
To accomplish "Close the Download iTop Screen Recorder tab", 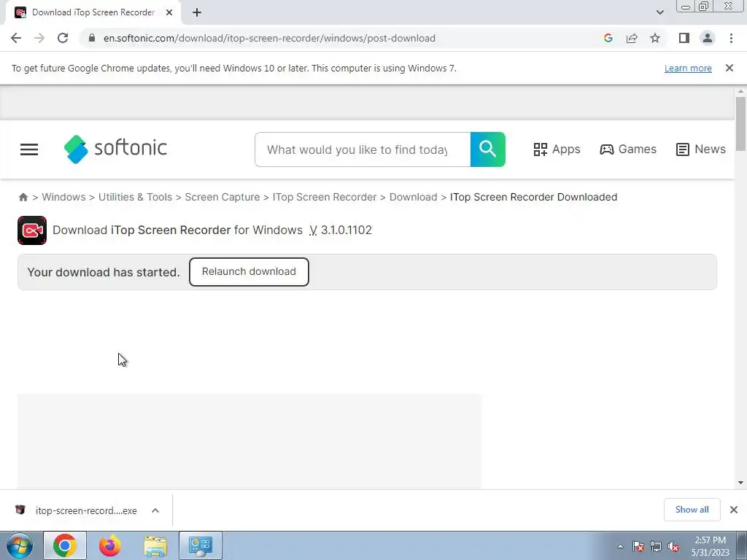I will [x=169, y=12].
